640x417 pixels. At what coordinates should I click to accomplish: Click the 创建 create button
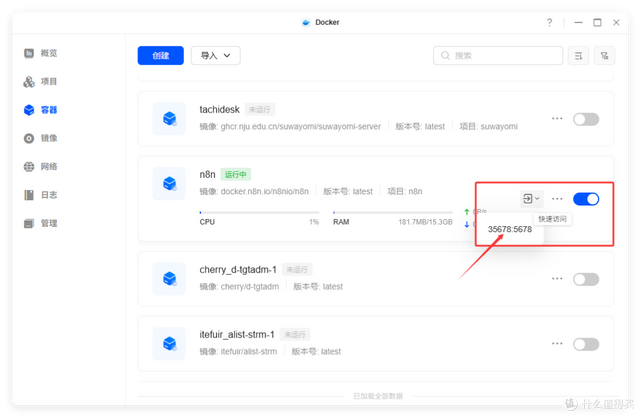160,55
